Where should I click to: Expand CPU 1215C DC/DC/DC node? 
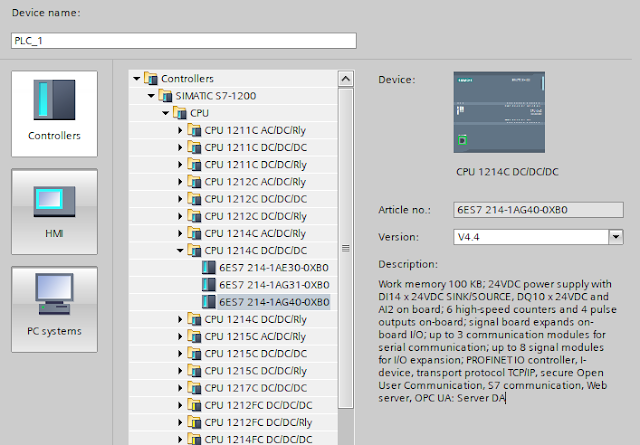180,354
